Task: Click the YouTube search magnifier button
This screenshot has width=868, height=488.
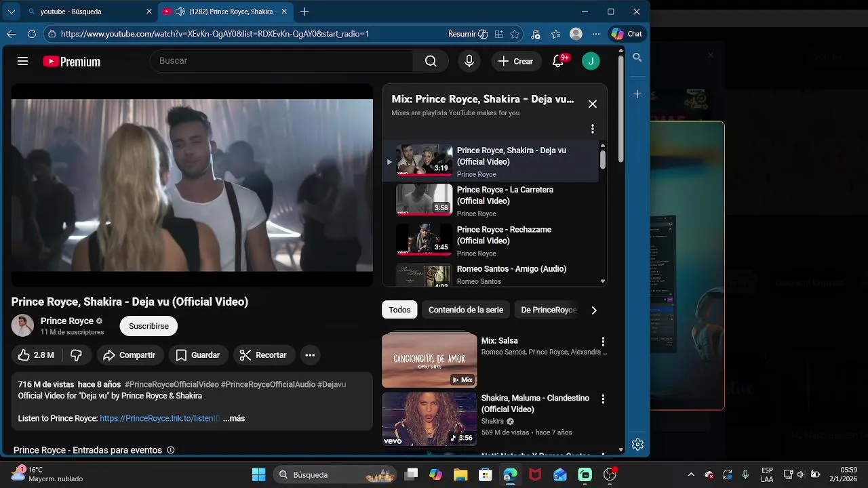Action: 431,61
